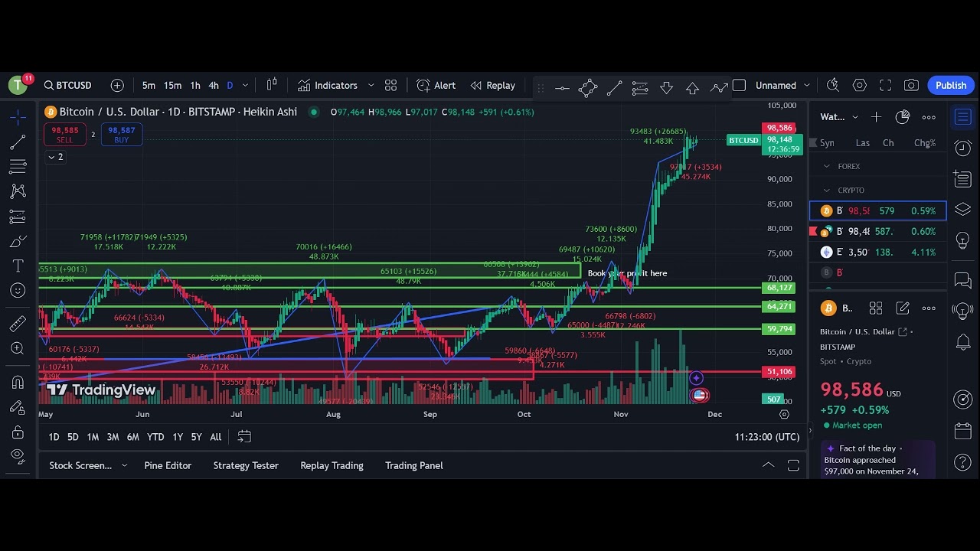Maximize the bottom panel
The width and height of the screenshot is (980, 551).
(793, 465)
